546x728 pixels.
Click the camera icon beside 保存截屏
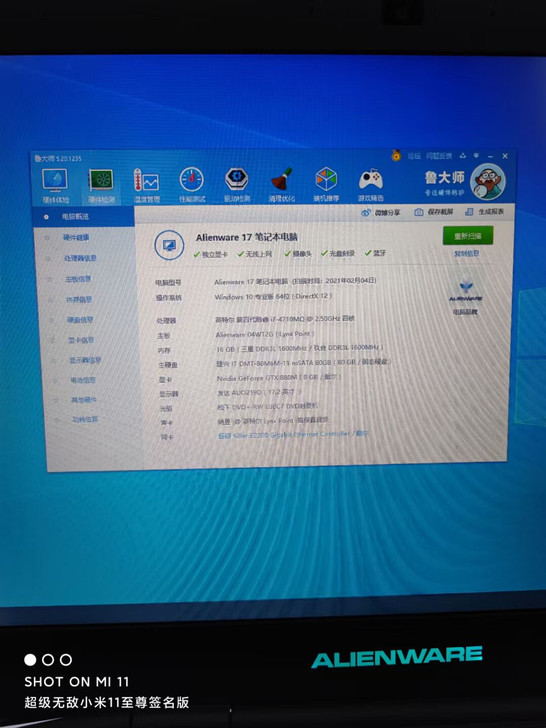(x=418, y=212)
